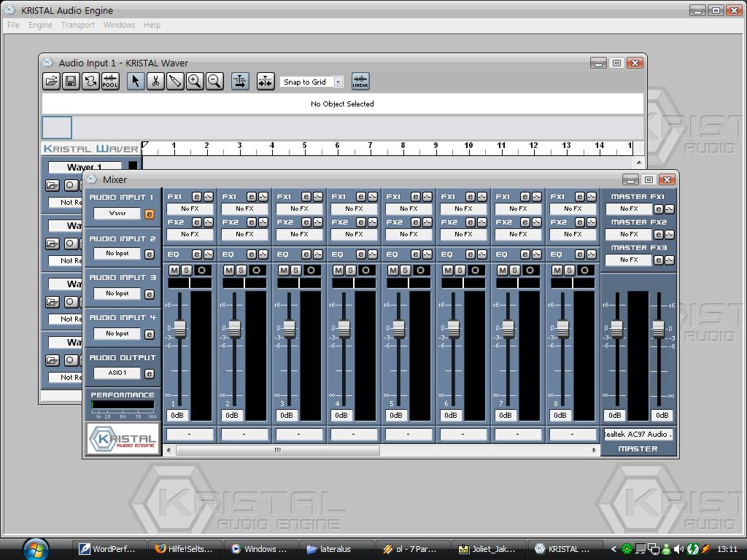Image resolution: width=747 pixels, height=560 pixels.
Task: Open the Transport menu
Action: [x=77, y=25]
